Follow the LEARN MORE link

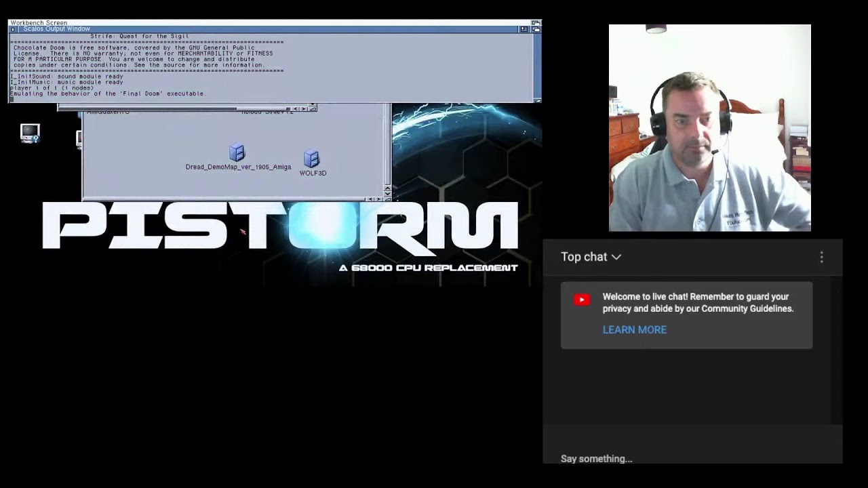pos(635,329)
